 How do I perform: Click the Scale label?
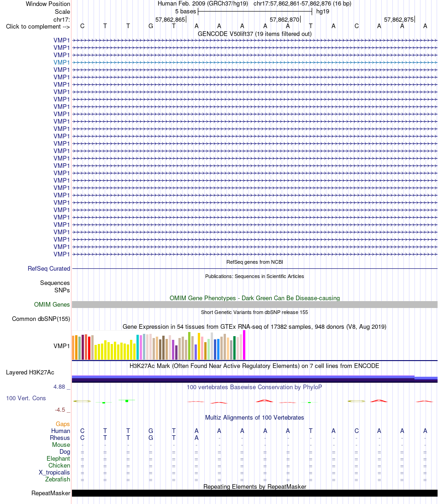[62, 12]
